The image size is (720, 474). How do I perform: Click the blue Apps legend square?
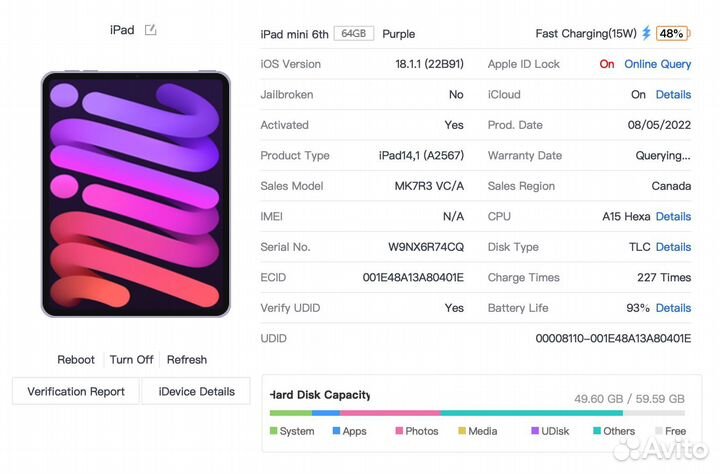point(336,431)
